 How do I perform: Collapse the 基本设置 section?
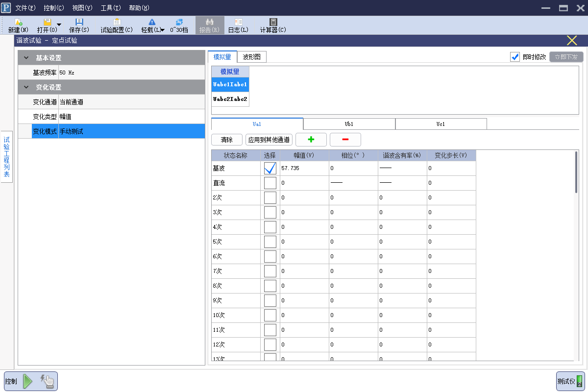click(26, 58)
